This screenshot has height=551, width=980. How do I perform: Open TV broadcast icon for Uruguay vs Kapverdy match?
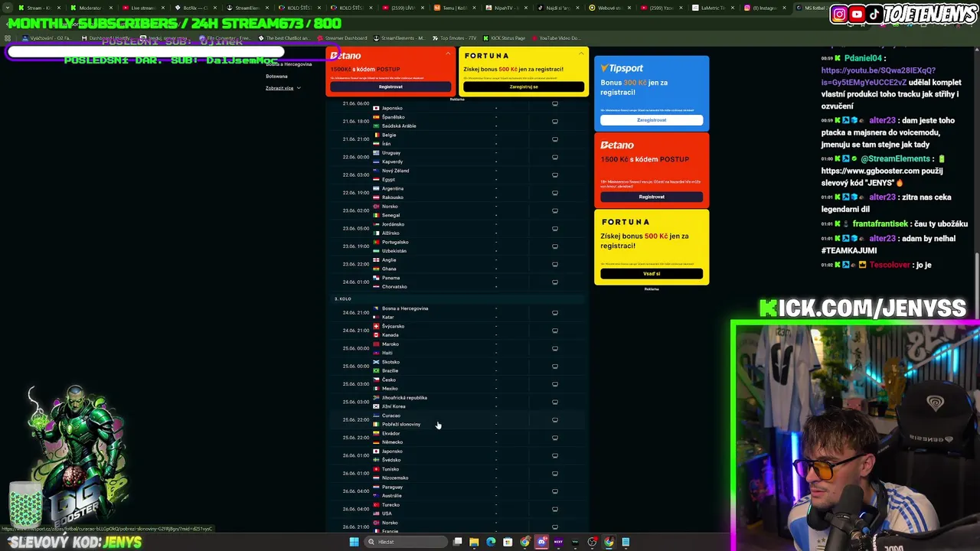tap(555, 157)
